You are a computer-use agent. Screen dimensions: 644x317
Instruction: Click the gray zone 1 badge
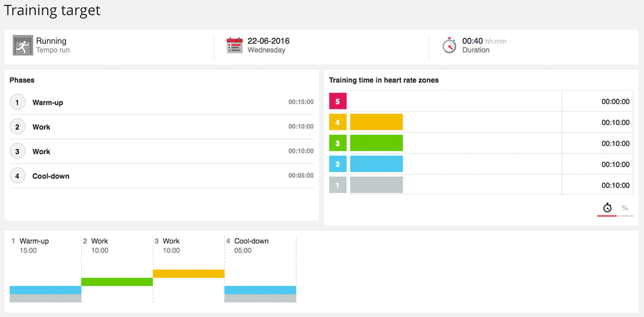tap(338, 185)
